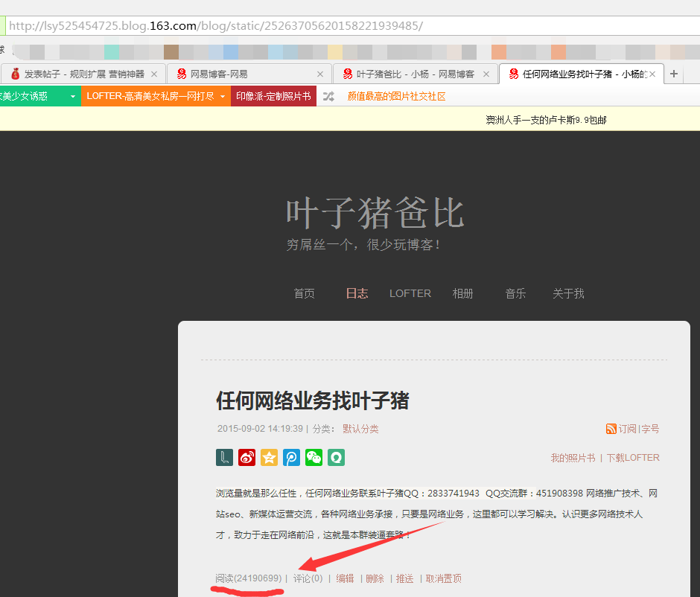Click 字号 to adjust font size
Image resolution: width=700 pixels, height=597 pixels.
[649, 429]
